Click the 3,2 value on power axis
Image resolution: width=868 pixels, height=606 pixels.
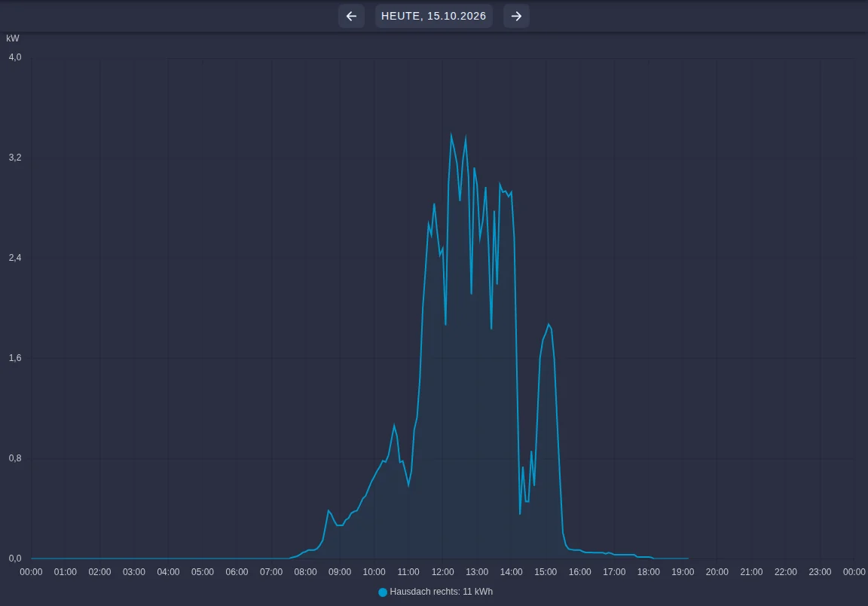tap(15, 158)
